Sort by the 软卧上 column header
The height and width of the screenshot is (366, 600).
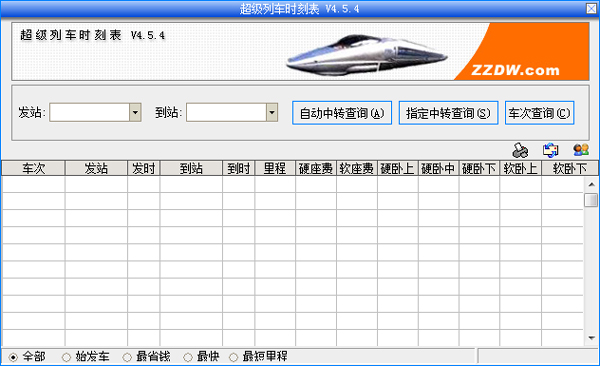tap(520, 168)
